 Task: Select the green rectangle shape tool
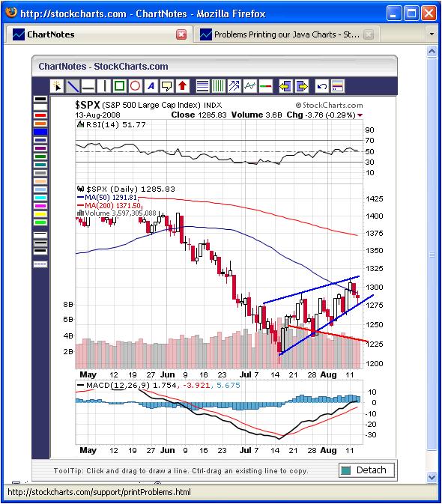pyautogui.click(x=120, y=86)
